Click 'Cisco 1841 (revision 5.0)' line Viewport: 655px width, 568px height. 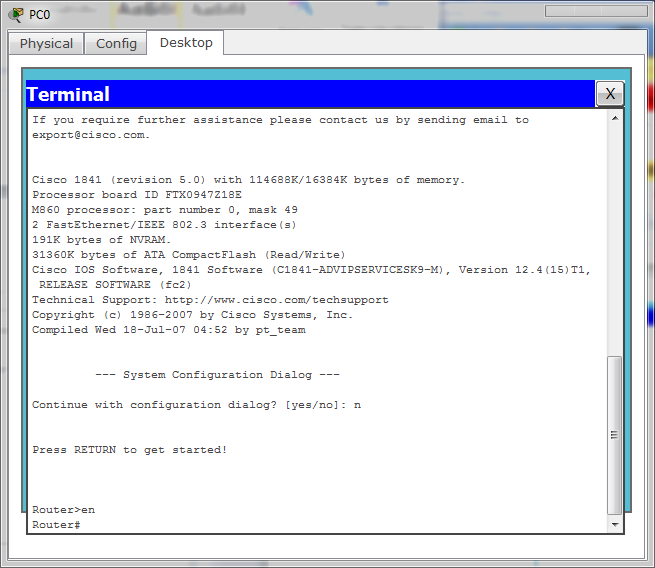[x=249, y=180]
